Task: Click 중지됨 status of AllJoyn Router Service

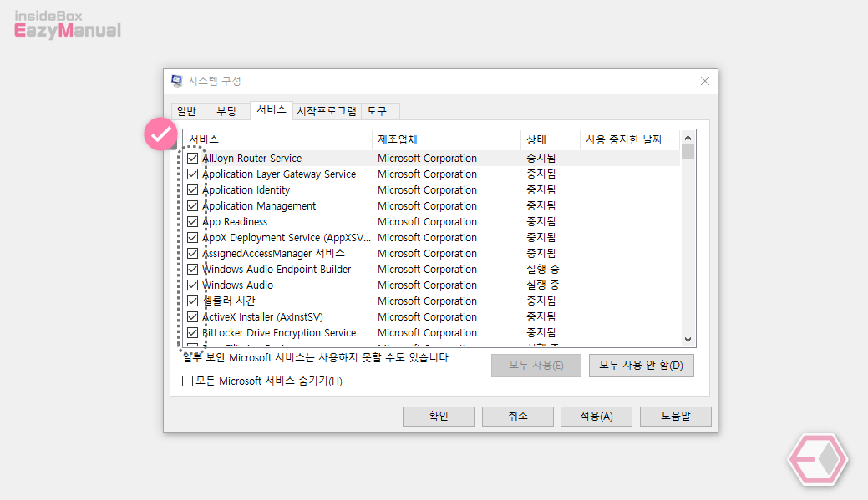Action: tap(541, 159)
